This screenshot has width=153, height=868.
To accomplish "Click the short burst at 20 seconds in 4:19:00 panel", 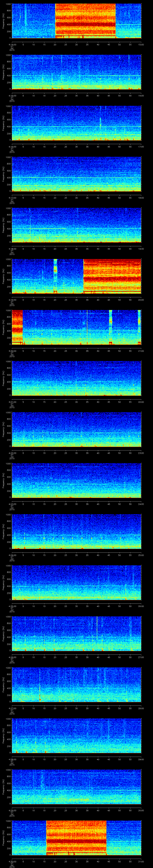I will 55,276.
